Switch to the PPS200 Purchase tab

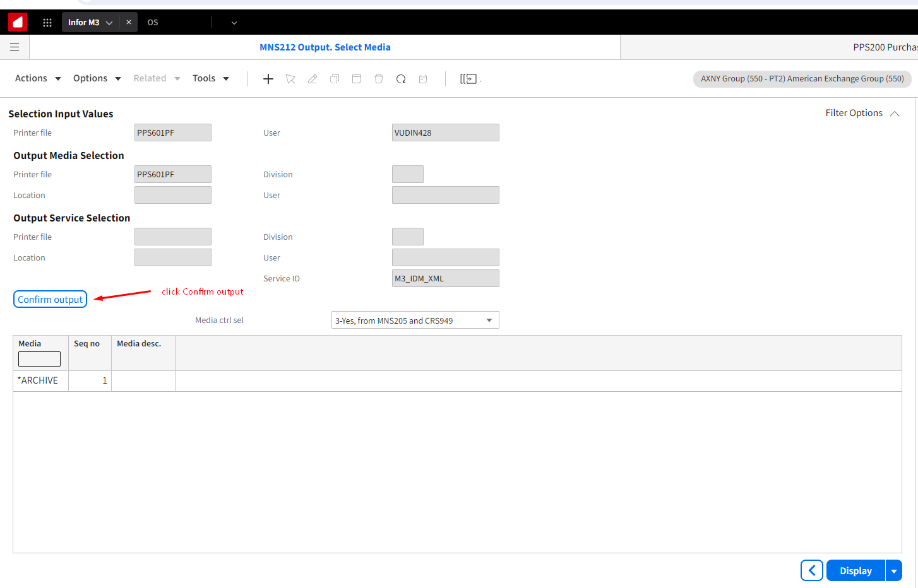coord(885,47)
